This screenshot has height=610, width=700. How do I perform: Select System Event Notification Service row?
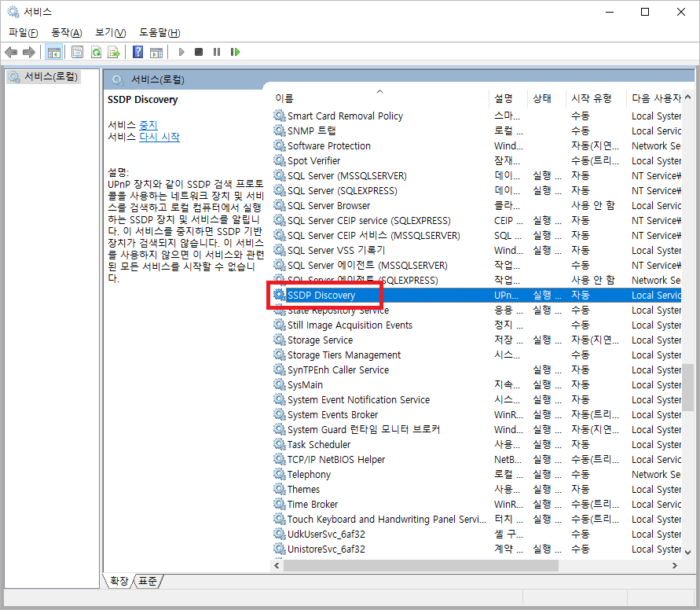click(x=477, y=399)
